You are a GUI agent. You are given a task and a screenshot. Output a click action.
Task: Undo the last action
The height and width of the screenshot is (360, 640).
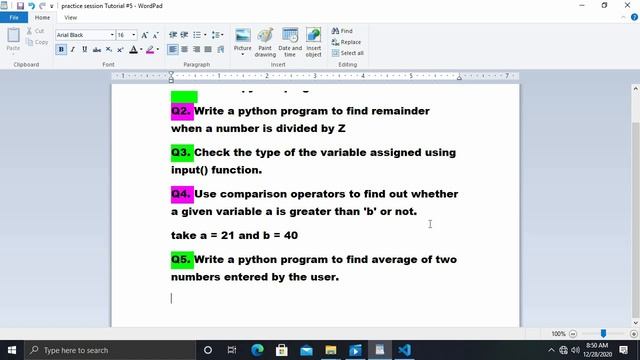click(x=31, y=6)
